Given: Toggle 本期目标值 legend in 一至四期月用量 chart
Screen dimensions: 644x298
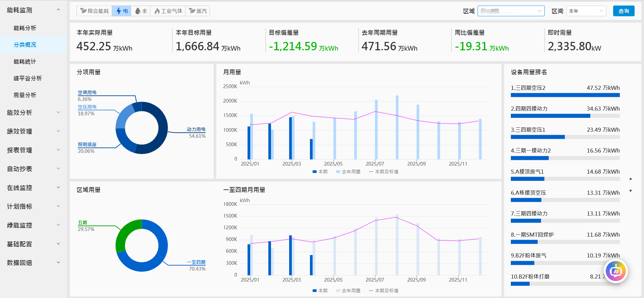Looking at the screenshot, I should pos(384,291).
